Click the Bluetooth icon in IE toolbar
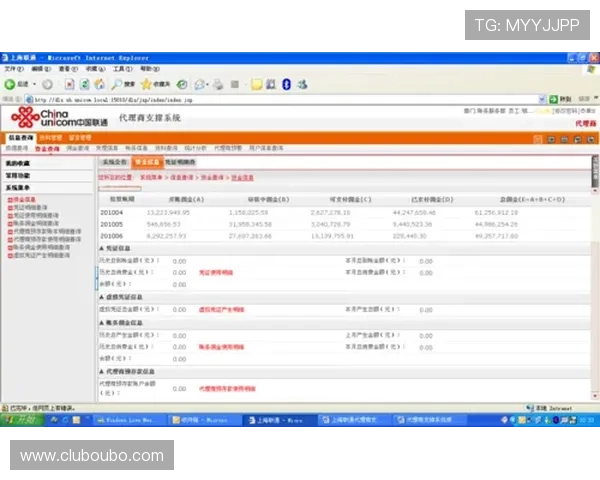600x480 pixels. tap(286, 84)
